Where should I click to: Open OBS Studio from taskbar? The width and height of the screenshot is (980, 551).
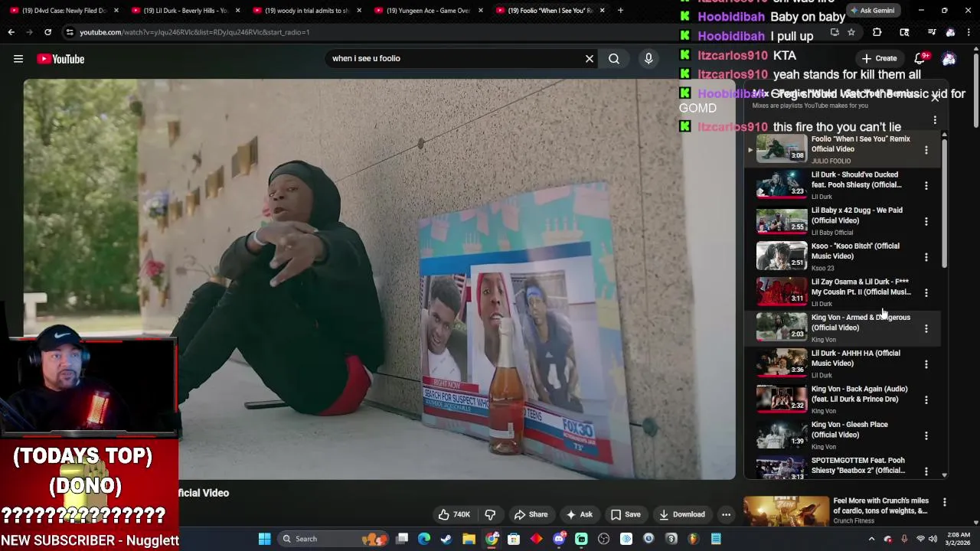pyautogui.click(x=603, y=539)
